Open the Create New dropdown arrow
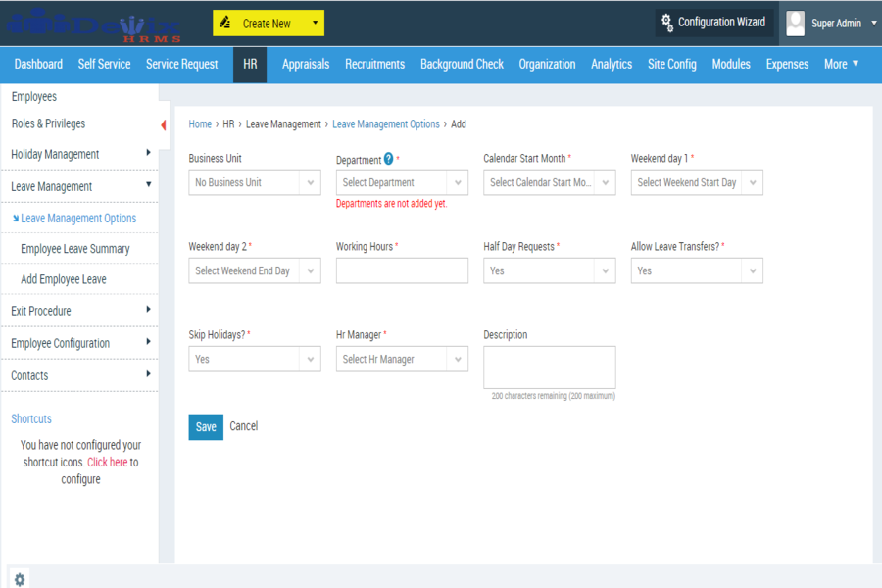Image resolution: width=882 pixels, height=588 pixels. tap(315, 23)
